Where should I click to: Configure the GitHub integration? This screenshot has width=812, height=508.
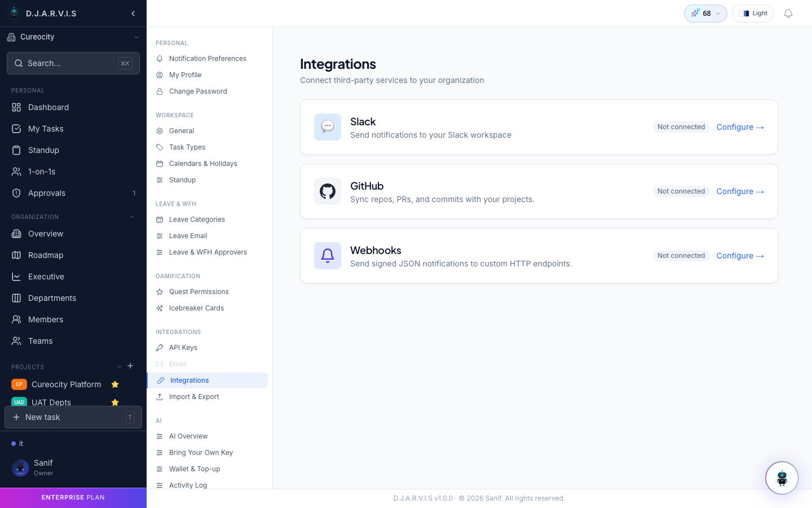(740, 191)
